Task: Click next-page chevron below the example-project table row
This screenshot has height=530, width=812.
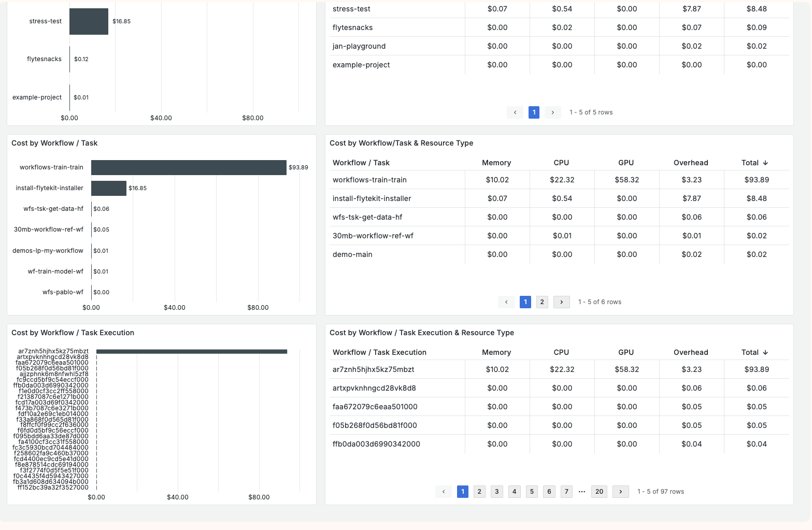Action: click(553, 112)
